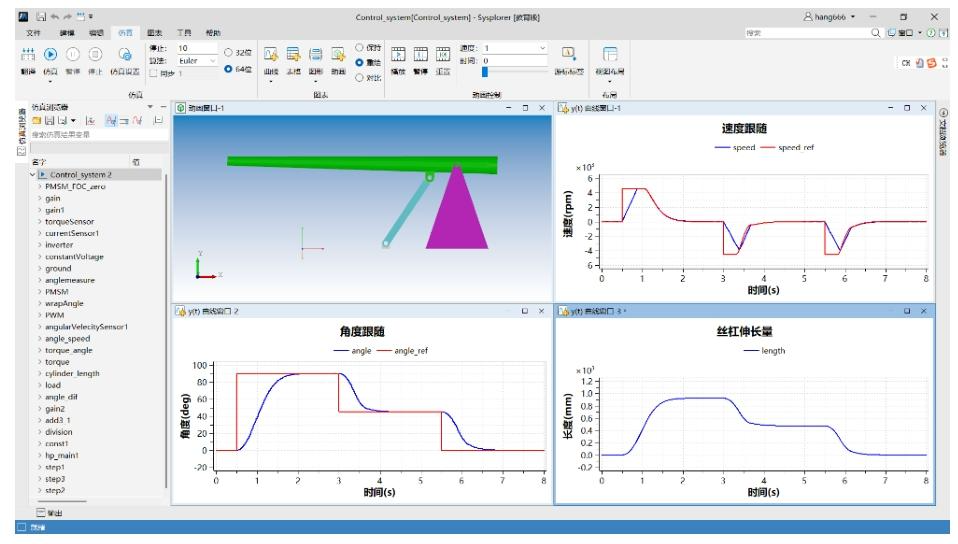The width and height of the screenshot is (958, 544).
Task: Click the 动画 animation window icon
Action: tap(338, 55)
